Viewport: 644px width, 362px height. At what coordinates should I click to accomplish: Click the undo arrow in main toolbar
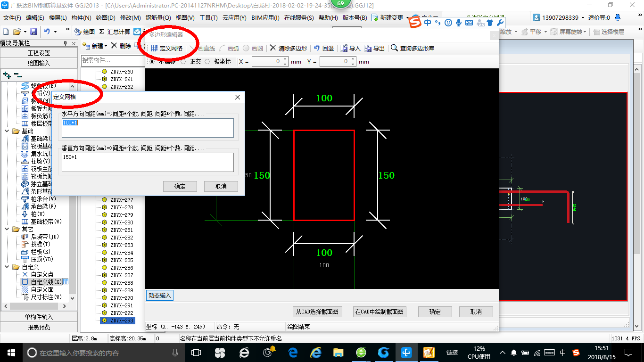click(47, 32)
